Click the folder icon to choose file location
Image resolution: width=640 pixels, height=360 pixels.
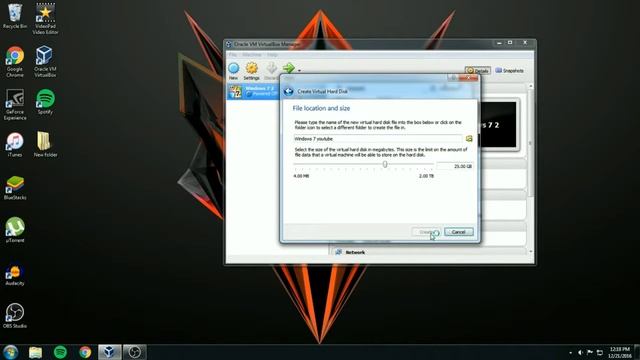coord(469,139)
